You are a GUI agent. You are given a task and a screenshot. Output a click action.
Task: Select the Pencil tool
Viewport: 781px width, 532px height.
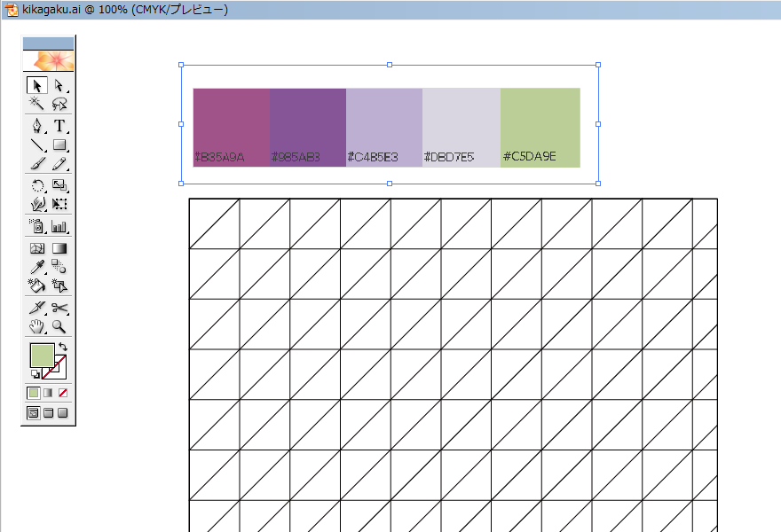pos(59,163)
